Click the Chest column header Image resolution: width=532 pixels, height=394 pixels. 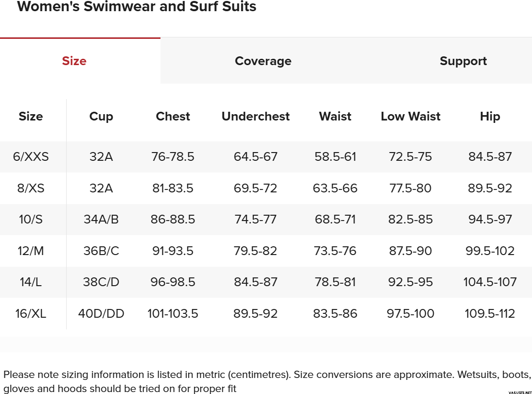click(x=173, y=117)
